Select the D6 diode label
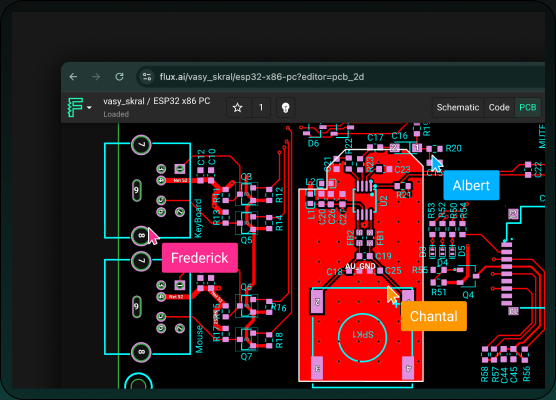The image size is (556, 400). pos(313,143)
